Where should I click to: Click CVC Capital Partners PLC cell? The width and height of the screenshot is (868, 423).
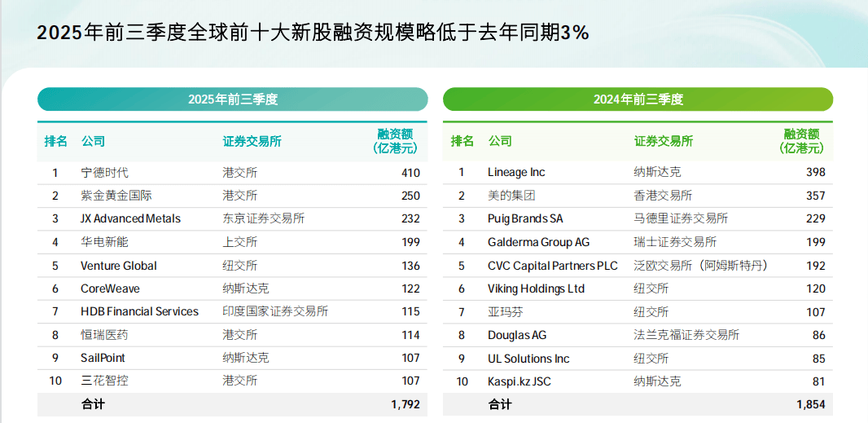pyautogui.click(x=552, y=266)
